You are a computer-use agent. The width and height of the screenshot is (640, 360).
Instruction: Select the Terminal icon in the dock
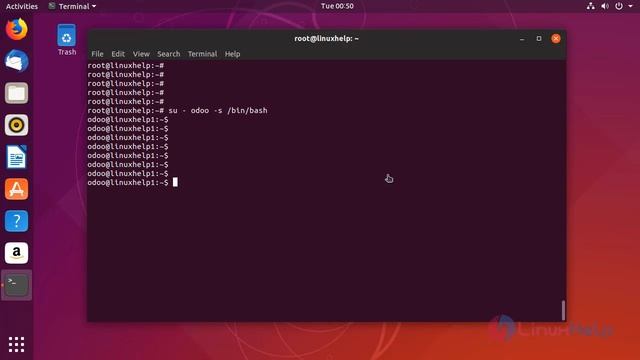point(16,285)
